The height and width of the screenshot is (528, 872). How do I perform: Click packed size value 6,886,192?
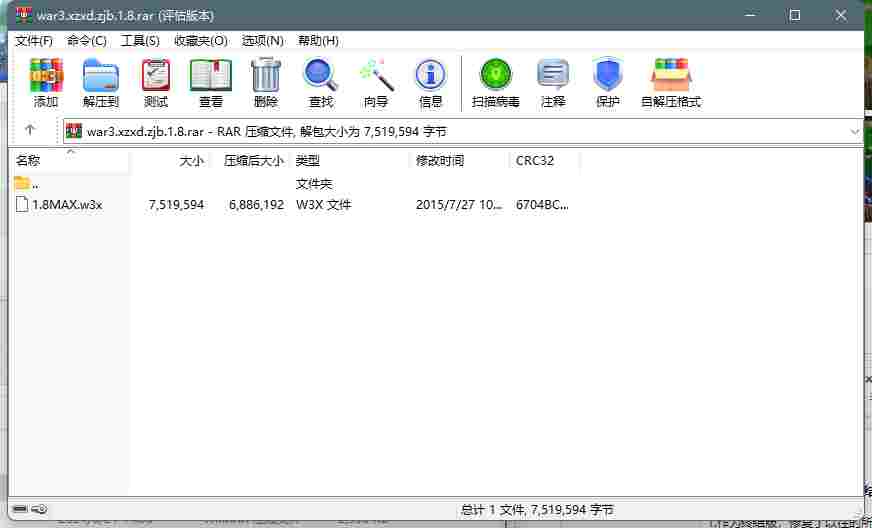click(256, 205)
